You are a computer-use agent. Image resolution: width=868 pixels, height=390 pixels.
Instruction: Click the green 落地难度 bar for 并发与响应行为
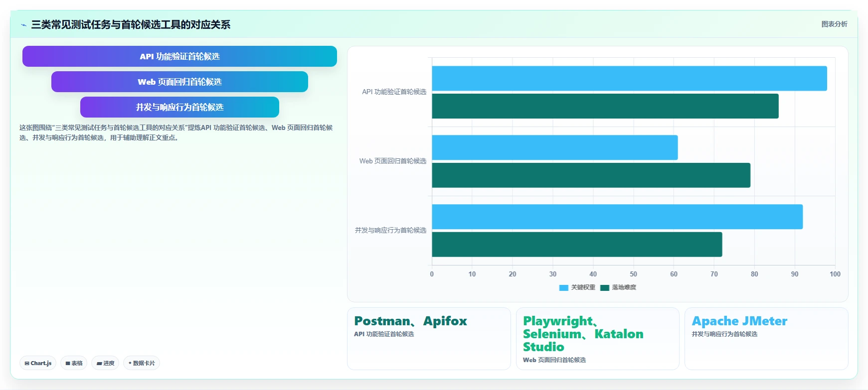[x=577, y=245]
